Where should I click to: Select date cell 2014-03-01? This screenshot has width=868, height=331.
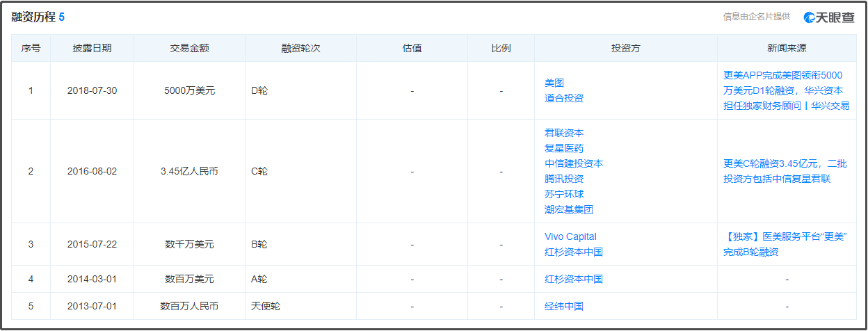coord(92,279)
